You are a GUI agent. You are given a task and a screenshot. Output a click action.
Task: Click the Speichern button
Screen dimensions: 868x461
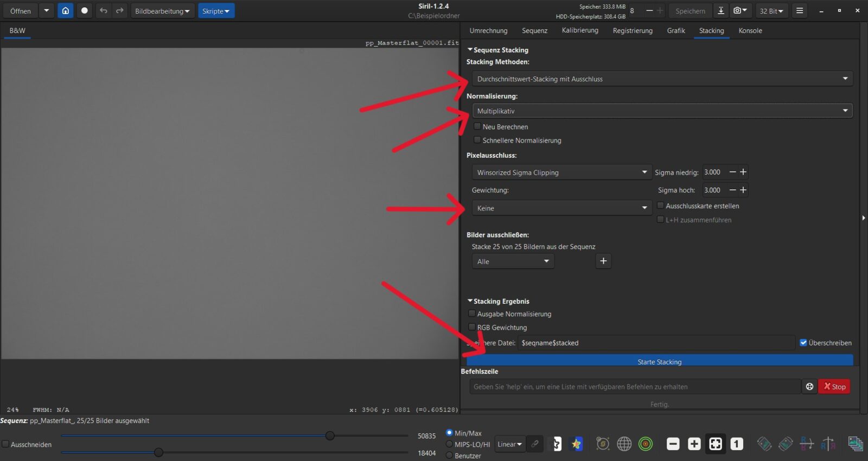(690, 11)
